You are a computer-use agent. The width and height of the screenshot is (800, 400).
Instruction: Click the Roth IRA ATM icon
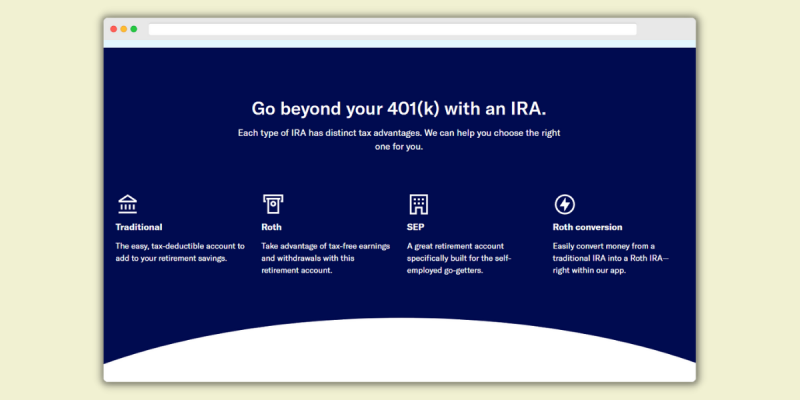(273, 204)
